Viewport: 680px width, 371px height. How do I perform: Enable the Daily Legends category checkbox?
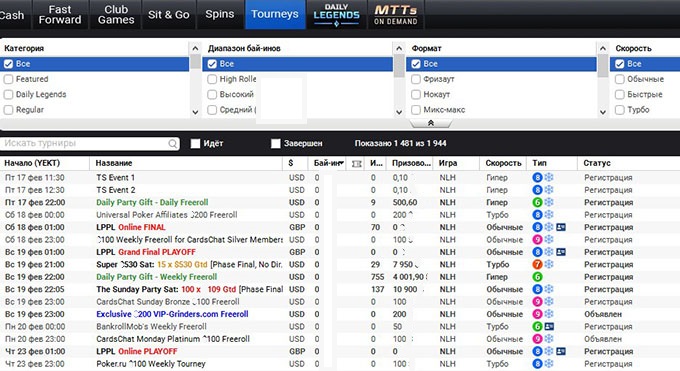(x=8, y=95)
